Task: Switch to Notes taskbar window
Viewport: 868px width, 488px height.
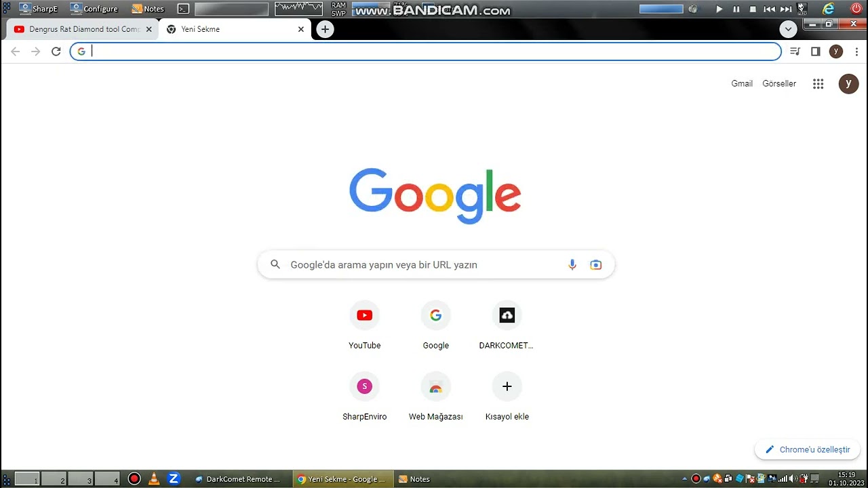Action: [x=414, y=479]
